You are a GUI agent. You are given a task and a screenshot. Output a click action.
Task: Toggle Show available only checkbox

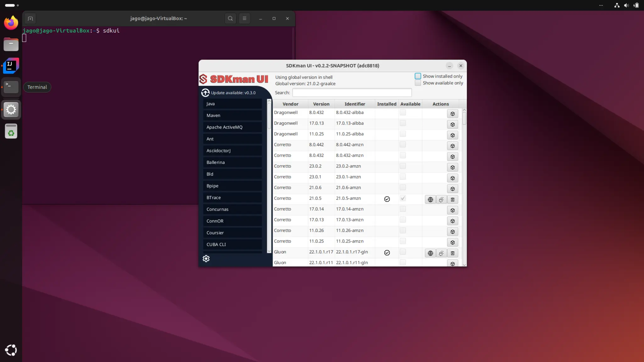418,83
